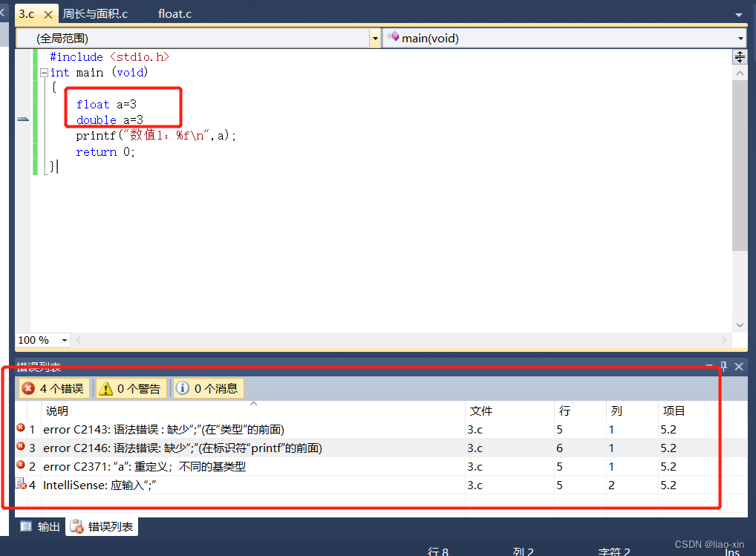The image size is (756, 556).
Task: Click the error icon on the C2143 row
Action: point(21,428)
